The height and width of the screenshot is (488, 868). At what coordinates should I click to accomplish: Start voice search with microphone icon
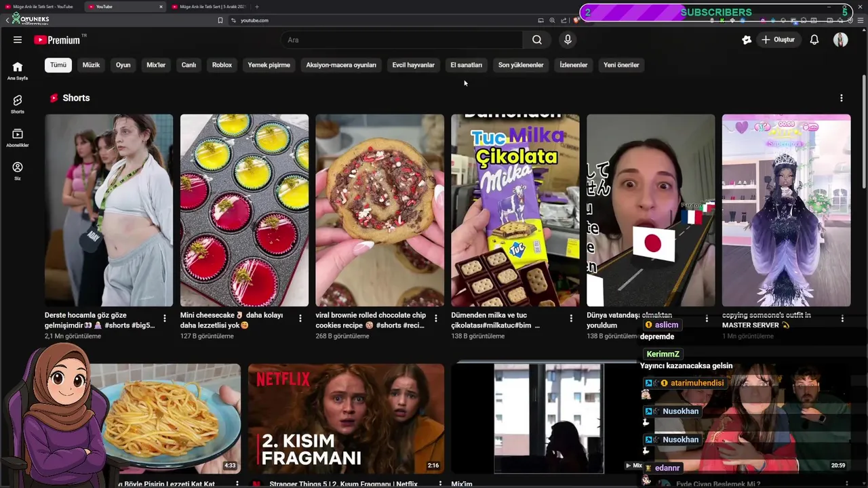(x=568, y=40)
